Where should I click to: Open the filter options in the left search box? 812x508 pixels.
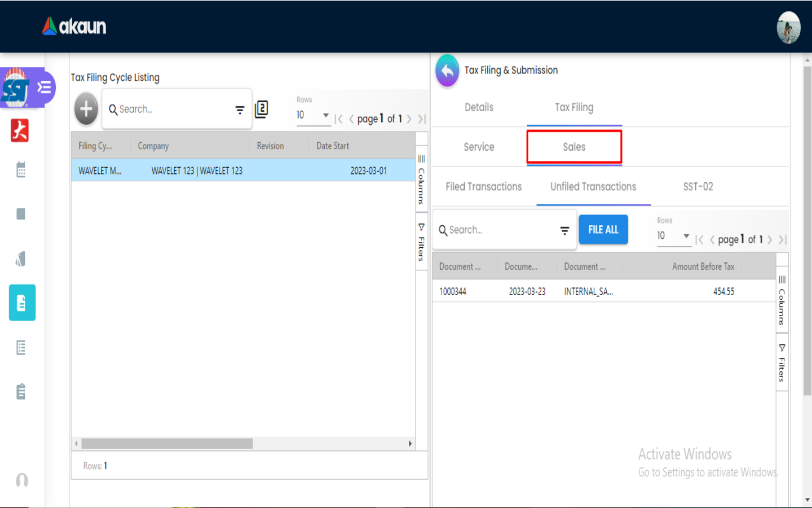[240, 110]
